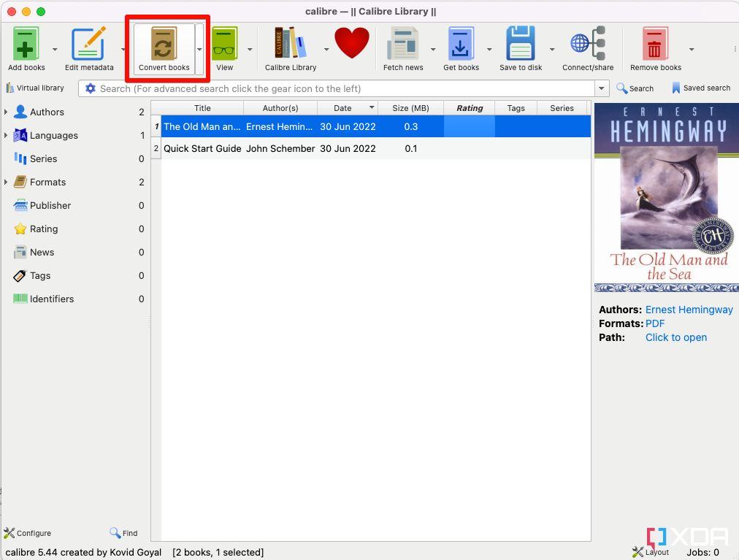Open View dropdown arrow
Viewport: 739px width, 560px height.
coord(250,50)
